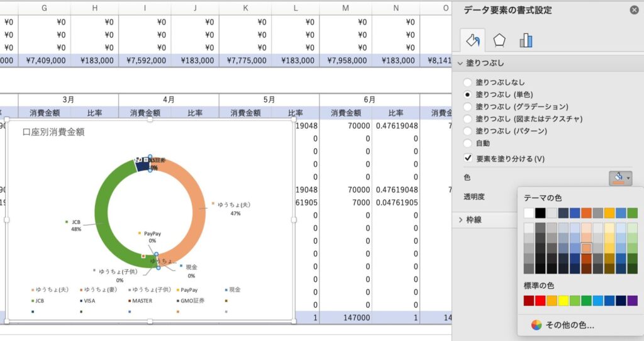Select the 塗りつぶしなし radio button
Screen dimensions: 644x341
tap(467, 82)
